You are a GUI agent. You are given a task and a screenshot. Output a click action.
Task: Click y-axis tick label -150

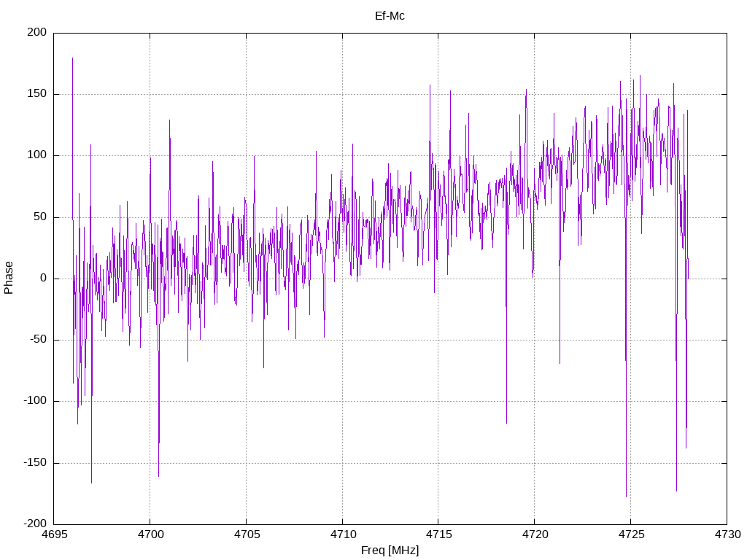[x=35, y=462]
